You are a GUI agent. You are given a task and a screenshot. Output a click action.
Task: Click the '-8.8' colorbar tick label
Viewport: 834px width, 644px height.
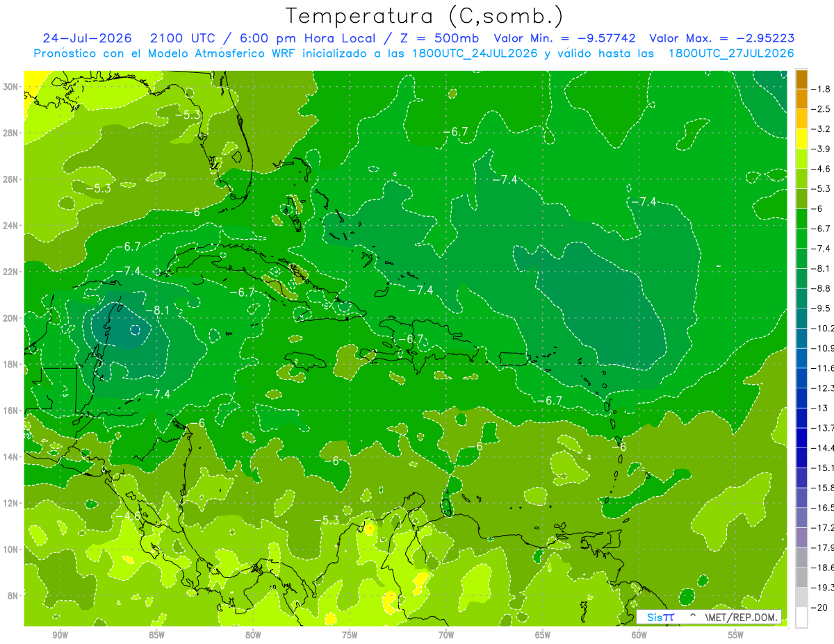pyautogui.click(x=821, y=288)
